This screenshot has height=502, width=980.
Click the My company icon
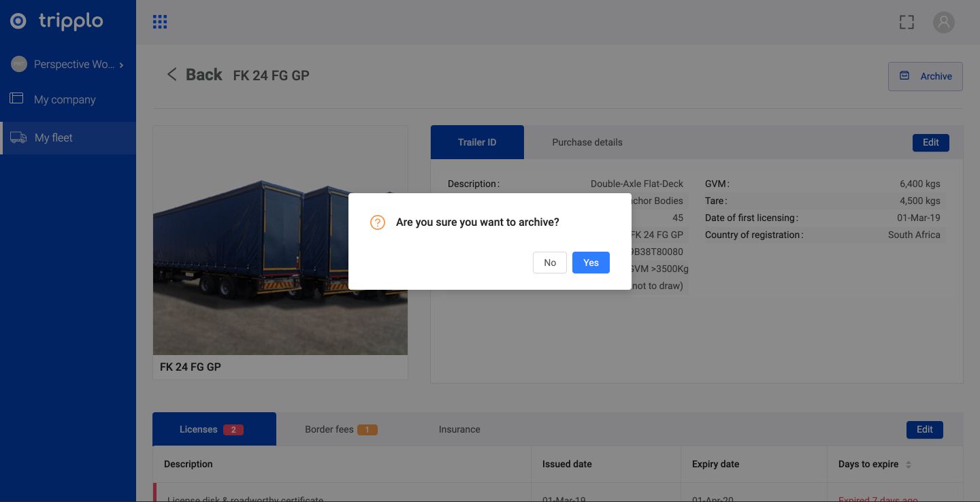pyautogui.click(x=16, y=99)
